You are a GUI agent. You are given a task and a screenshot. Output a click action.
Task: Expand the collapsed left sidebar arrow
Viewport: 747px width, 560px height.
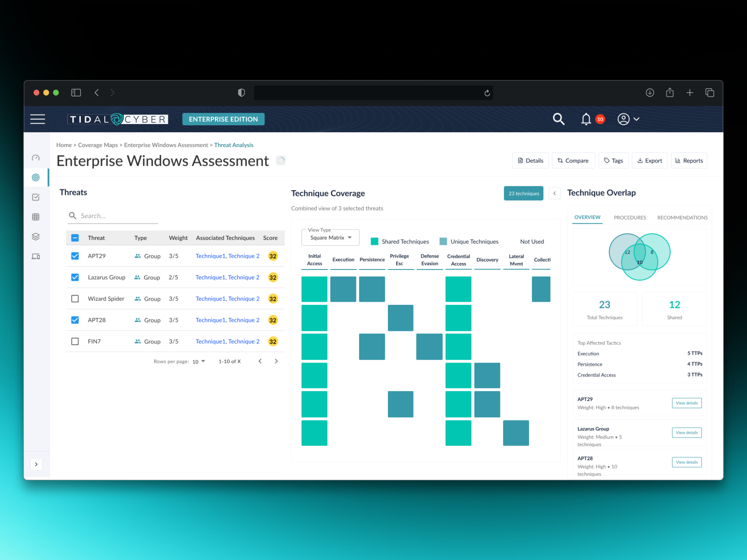pyautogui.click(x=36, y=464)
